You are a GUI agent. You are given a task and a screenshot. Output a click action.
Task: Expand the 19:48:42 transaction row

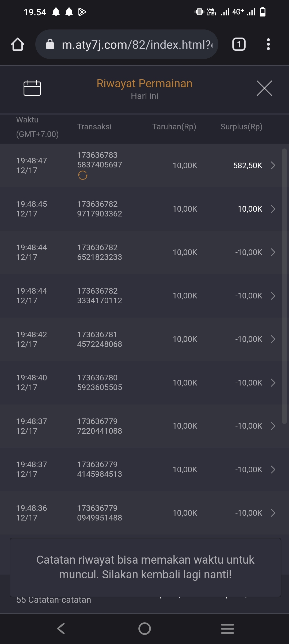tap(273, 339)
